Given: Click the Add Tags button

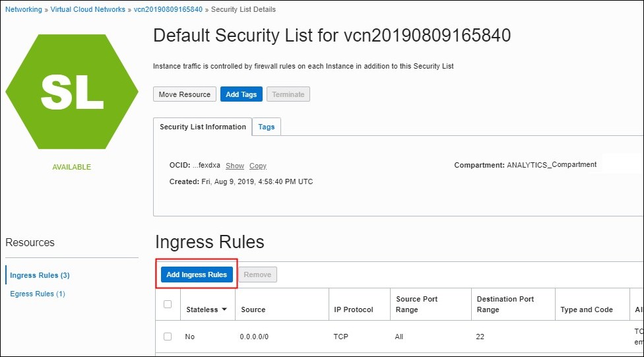Looking at the screenshot, I should click(241, 94).
